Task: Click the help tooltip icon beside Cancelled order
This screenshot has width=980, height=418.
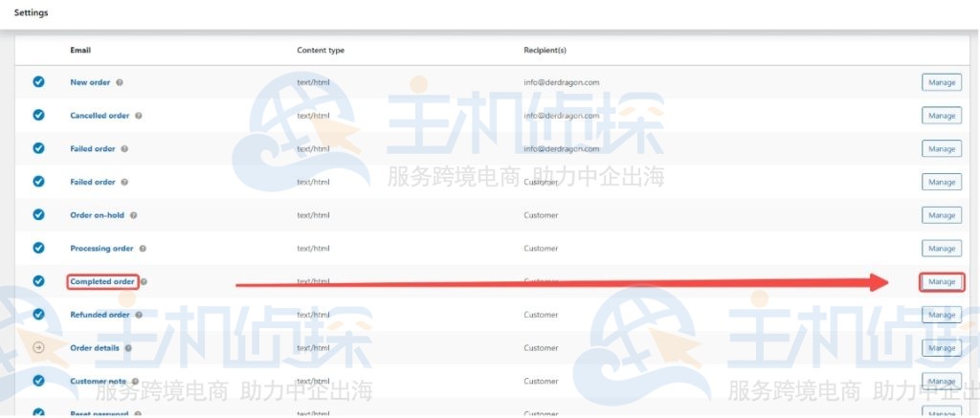Action: pos(139,116)
